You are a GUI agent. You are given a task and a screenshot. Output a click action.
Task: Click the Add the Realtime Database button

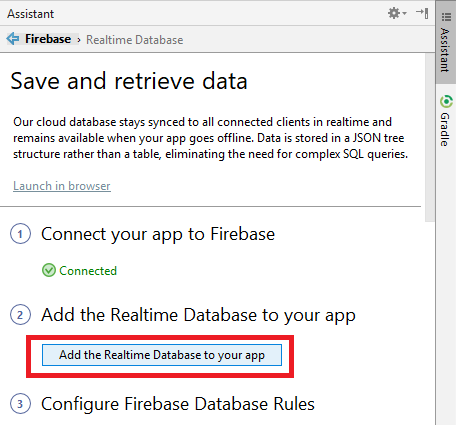[162, 355]
